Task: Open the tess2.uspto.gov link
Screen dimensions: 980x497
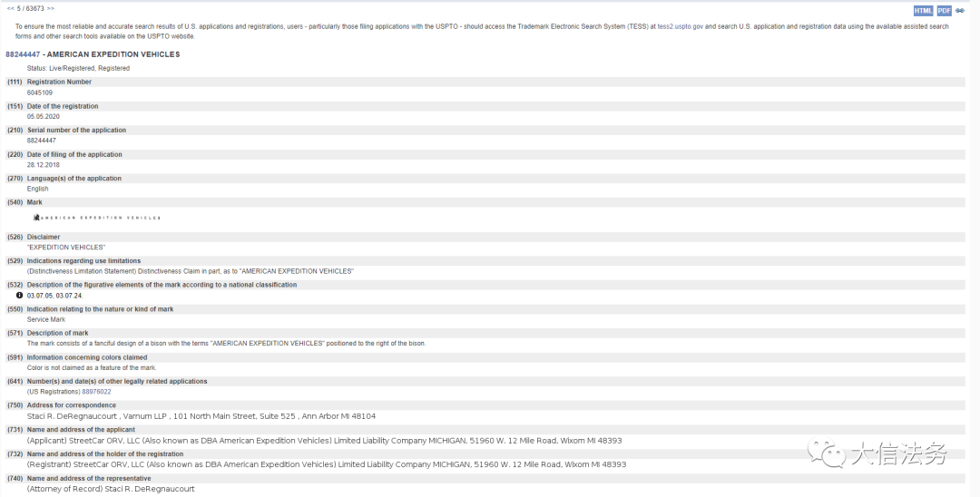Action: coord(680,27)
